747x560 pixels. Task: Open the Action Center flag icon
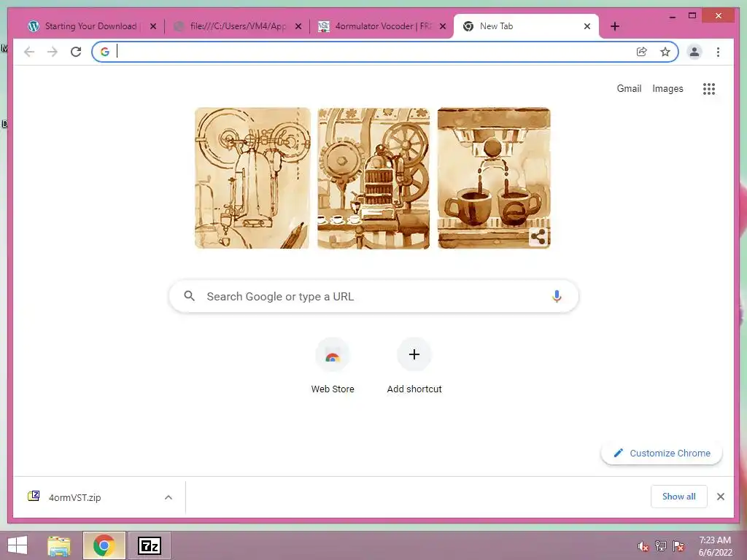[678, 546]
